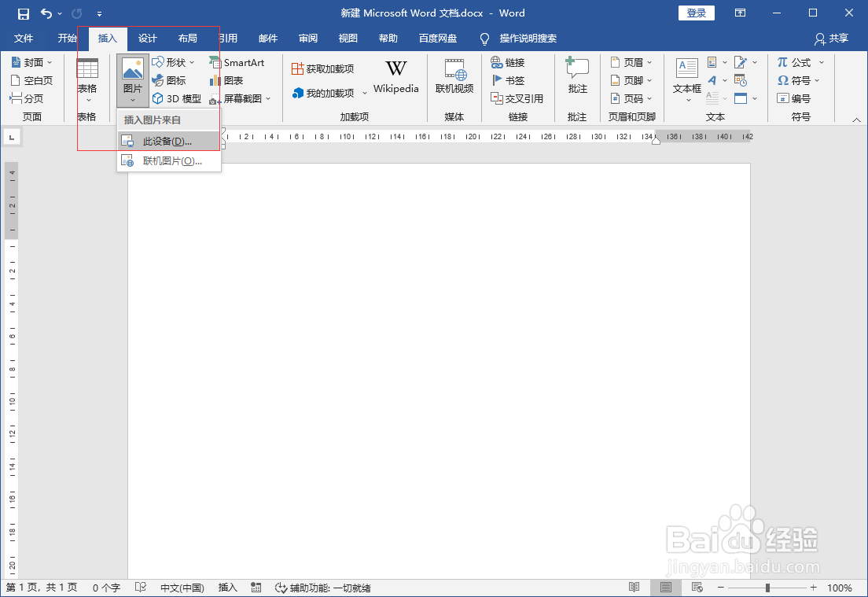Switch to the Review (审阅) tab
The width and height of the screenshot is (868, 597).
point(308,39)
